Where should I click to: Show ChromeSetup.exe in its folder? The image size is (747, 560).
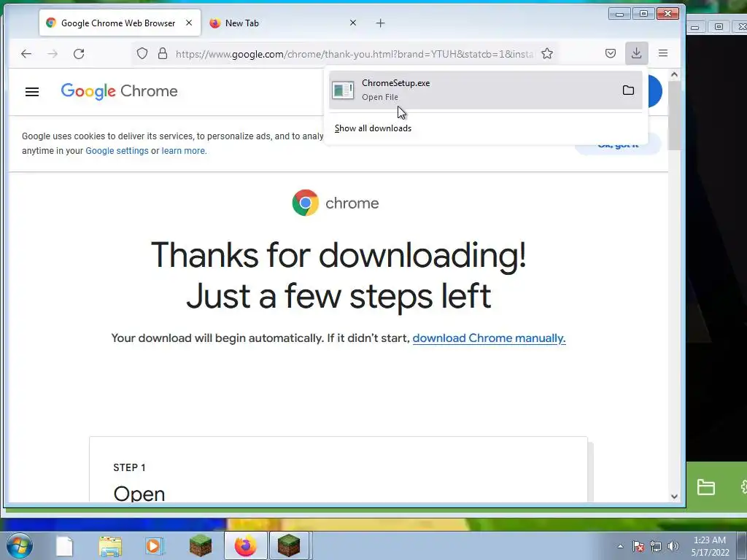point(628,90)
